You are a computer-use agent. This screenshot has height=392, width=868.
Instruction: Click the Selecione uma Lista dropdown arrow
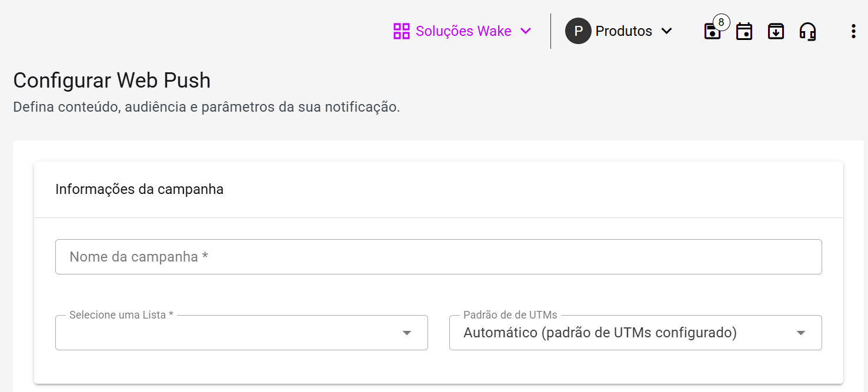click(406, 333)
